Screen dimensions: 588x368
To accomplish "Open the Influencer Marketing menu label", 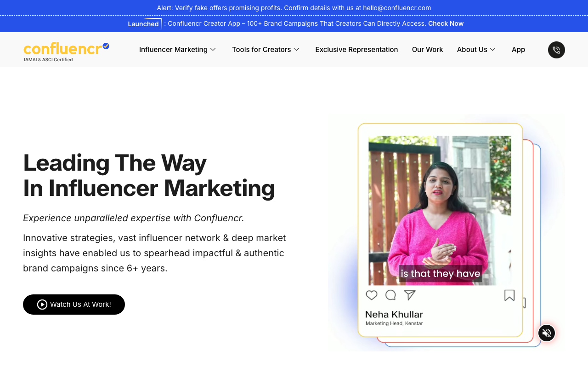I will (x=173, y=50).
